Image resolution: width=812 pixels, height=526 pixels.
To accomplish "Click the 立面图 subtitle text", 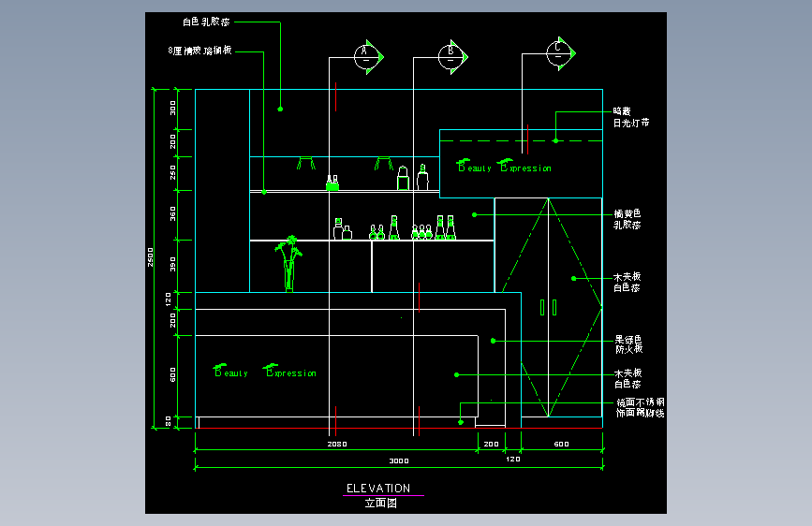I will coord(380,504).
